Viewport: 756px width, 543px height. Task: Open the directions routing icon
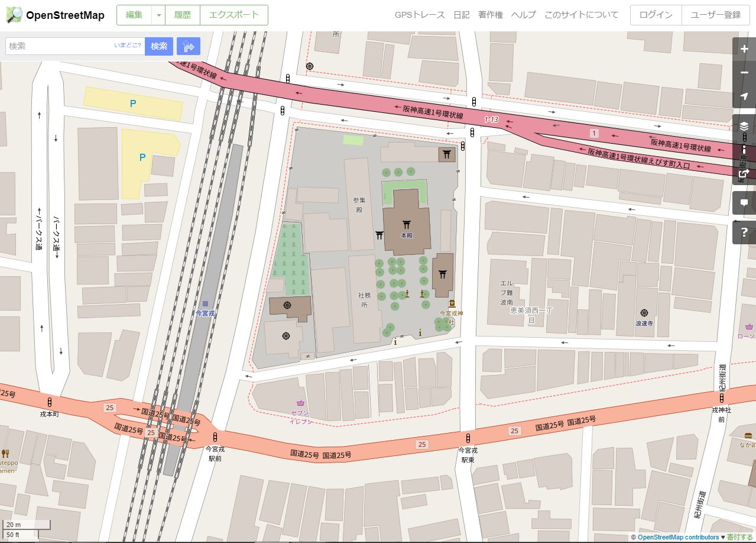(x=189, y=46)
